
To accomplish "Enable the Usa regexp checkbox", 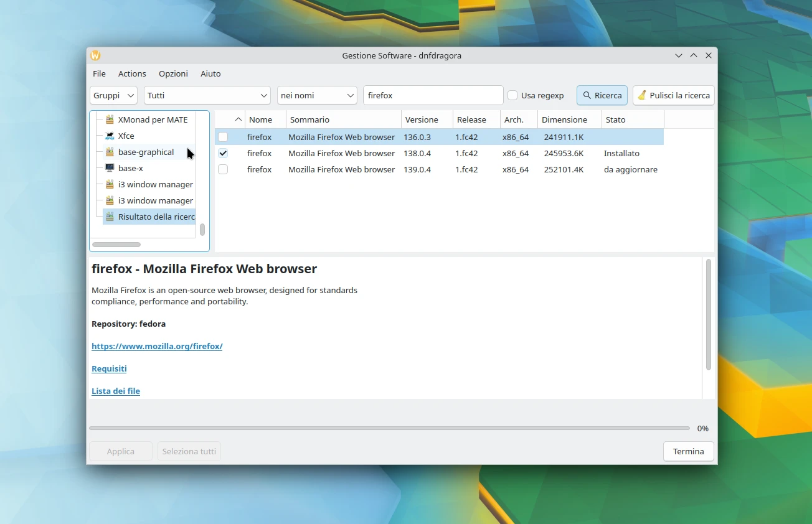I will pyautogui.click(x=512, y=95).
